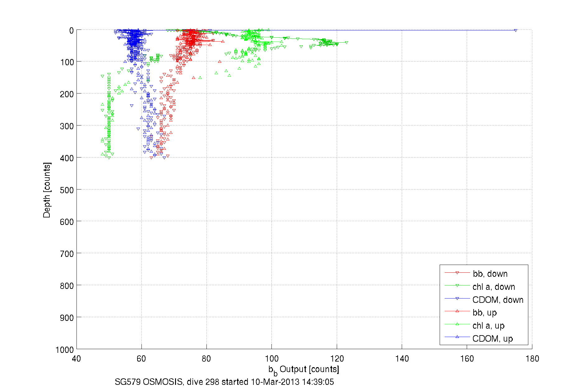Click y-axis depth tick label 1000
This screenshot has width=588, height=392.
(65, 350)
